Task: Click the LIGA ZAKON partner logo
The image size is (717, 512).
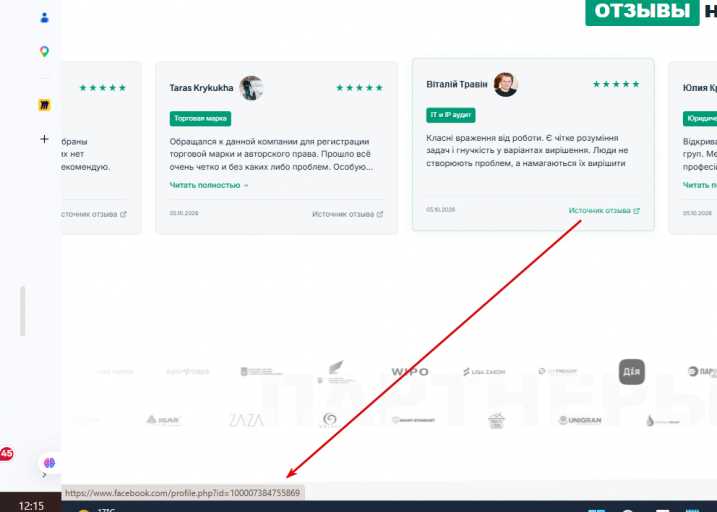Action: click(484, 372)
